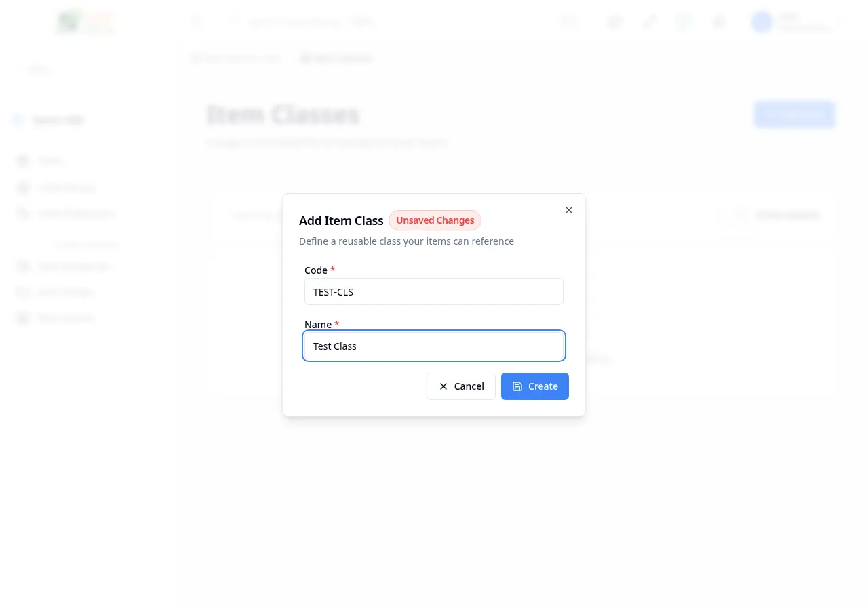Click the Create button
Viewport: 868px width, 610px height.
point(535,386)
